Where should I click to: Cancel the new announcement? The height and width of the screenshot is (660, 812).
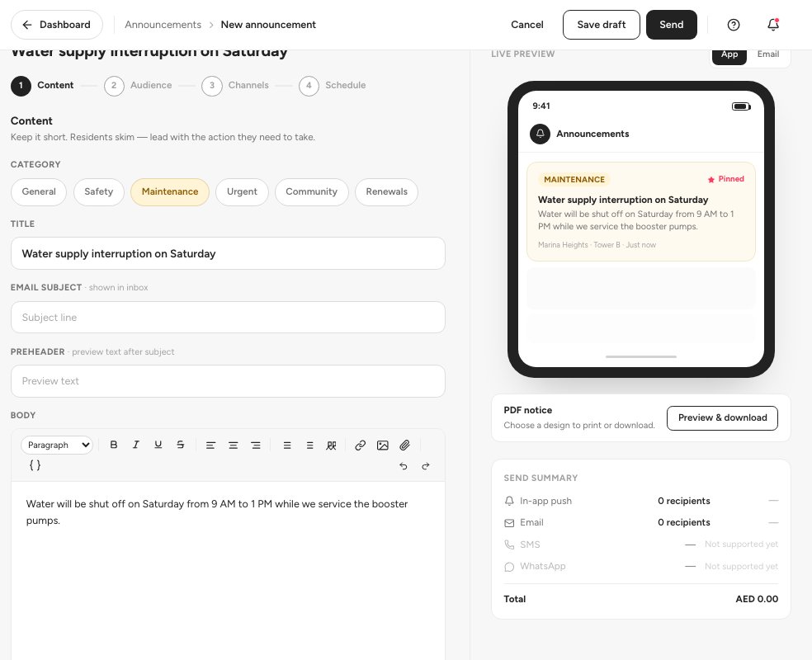526,25
